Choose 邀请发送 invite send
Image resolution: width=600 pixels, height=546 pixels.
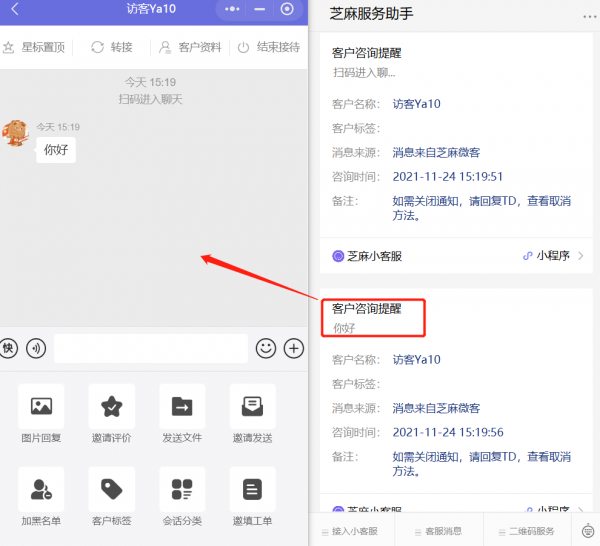pos(253,414)
